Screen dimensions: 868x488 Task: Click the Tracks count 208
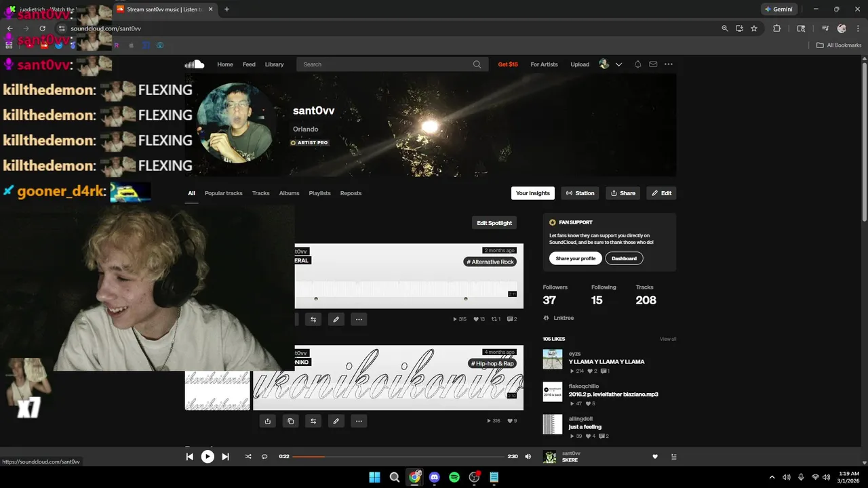click(x=646, y=300)
